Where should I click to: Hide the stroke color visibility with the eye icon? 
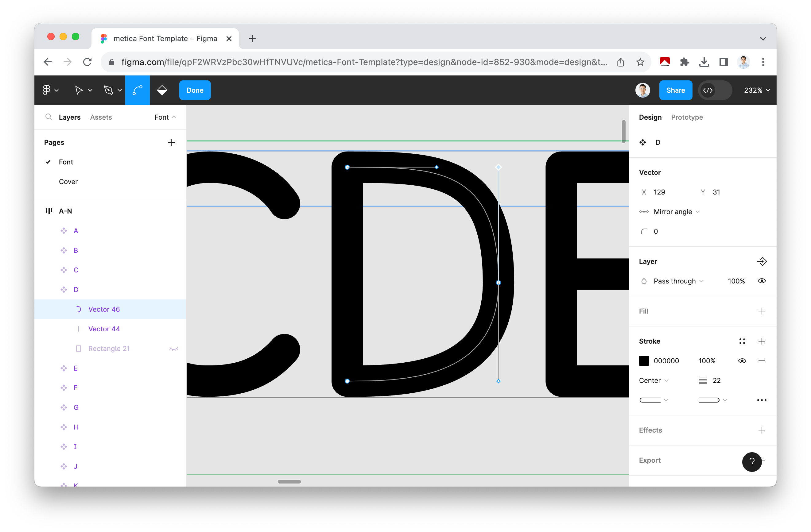(742, 361)
